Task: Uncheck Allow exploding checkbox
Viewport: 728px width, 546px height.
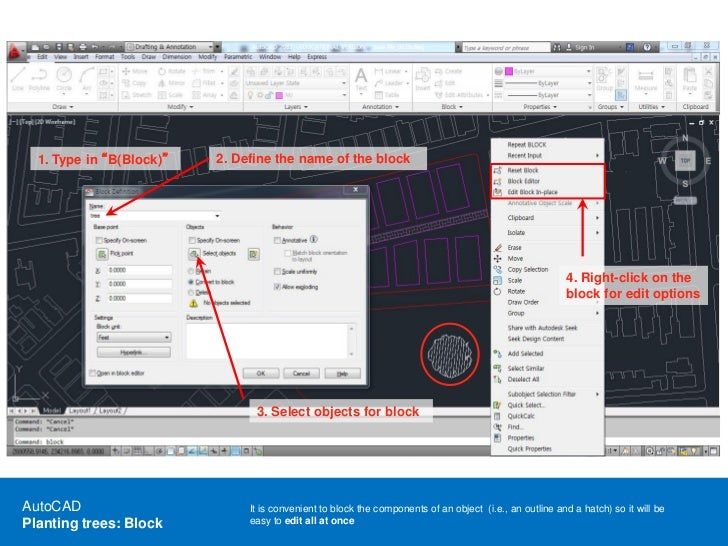Action: (277, 287)
